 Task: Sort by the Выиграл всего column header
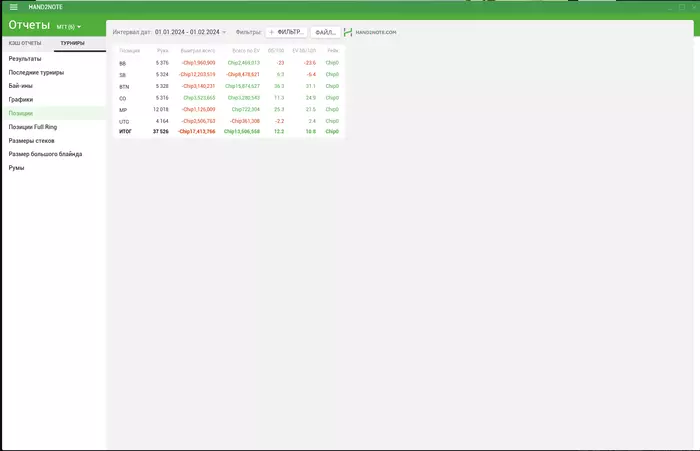pyautogui.click(x=197, y=51)
